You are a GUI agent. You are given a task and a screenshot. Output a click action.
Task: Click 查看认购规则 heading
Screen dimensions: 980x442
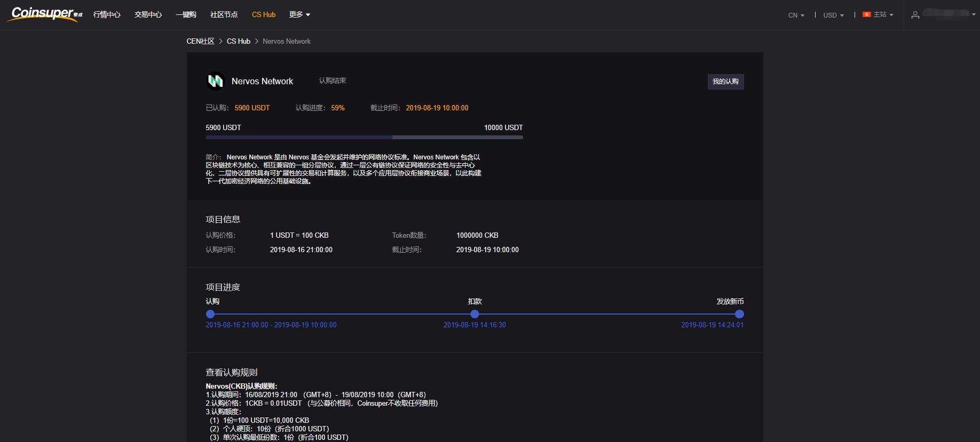pyautogui.click(x=232, y=372)
